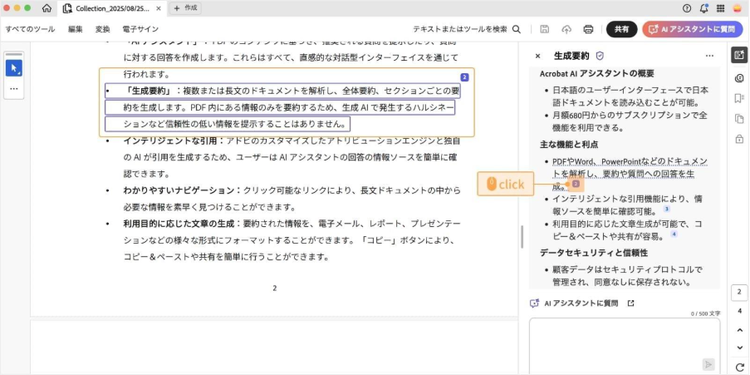Click the document vertical scrollbar thumb
750x375 pixels.
522,236
